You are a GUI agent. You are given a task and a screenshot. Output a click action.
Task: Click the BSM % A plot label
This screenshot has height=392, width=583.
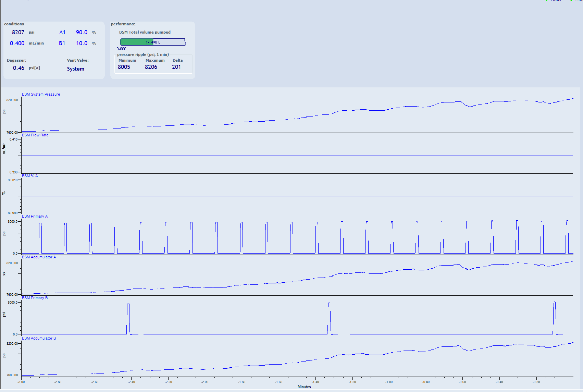point(30,176)
